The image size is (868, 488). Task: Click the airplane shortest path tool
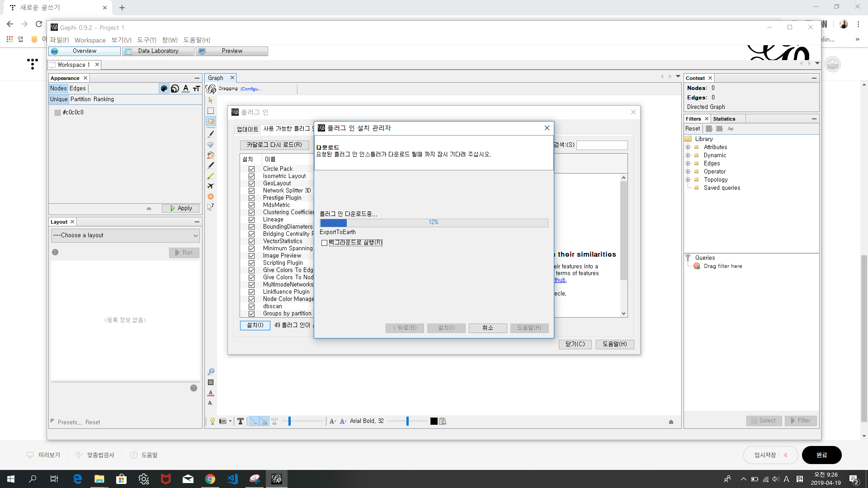click(211, 186)
